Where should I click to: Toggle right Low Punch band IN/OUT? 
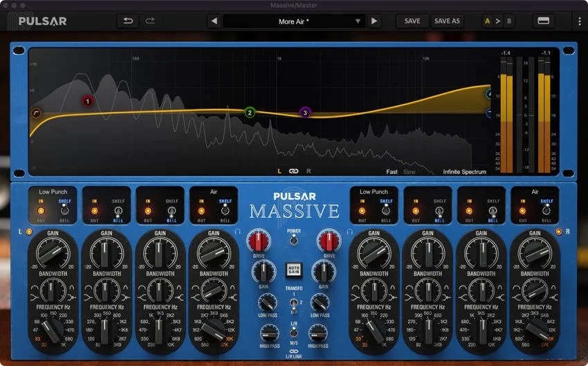pyautogui.click(x=362, y=211)
